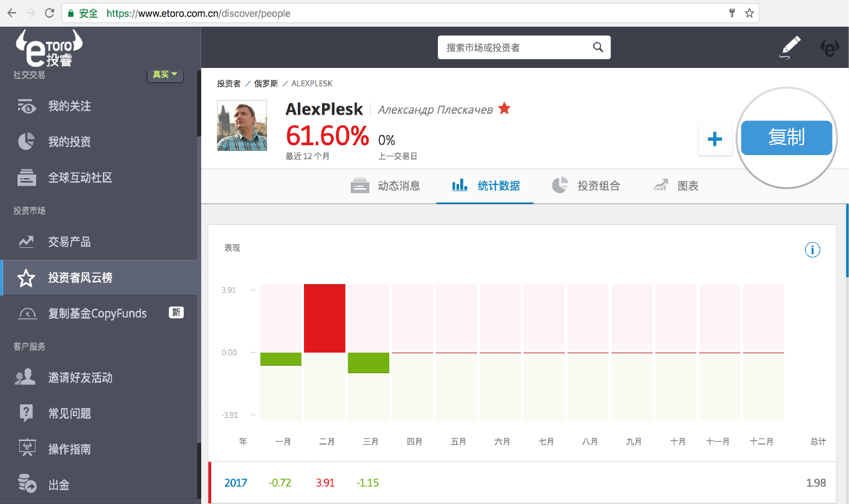
Task: Go to 我的关注 menu item
Action: [x=70, y=107]
